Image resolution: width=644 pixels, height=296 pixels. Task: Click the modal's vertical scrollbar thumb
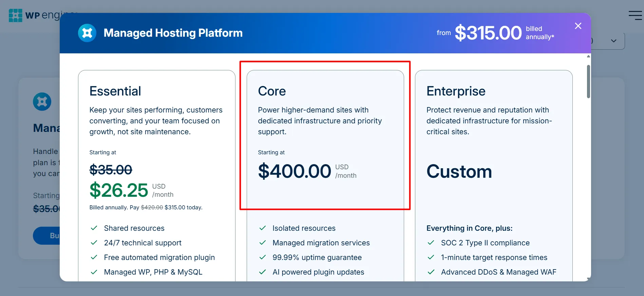pyautogui.click(x=588, y=81)
